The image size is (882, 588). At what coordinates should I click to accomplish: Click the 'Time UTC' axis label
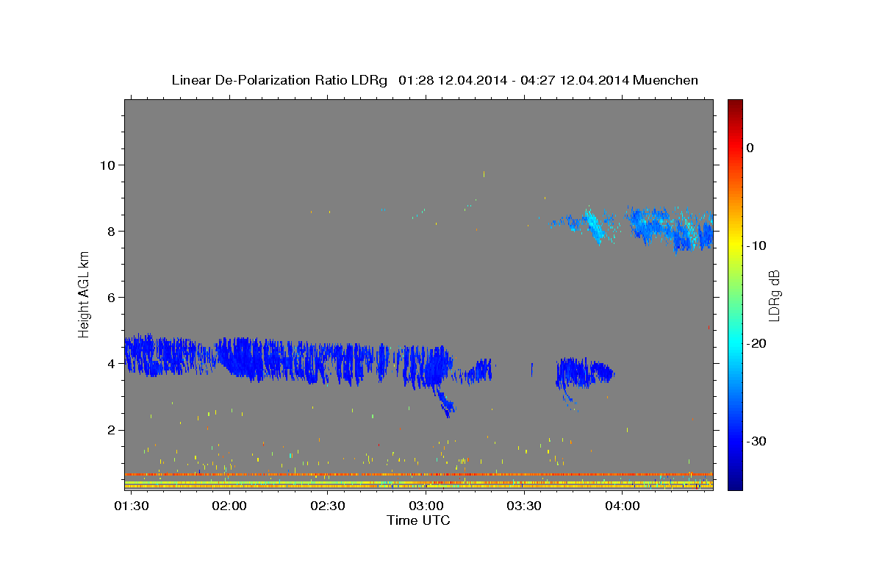click(418, 520)
